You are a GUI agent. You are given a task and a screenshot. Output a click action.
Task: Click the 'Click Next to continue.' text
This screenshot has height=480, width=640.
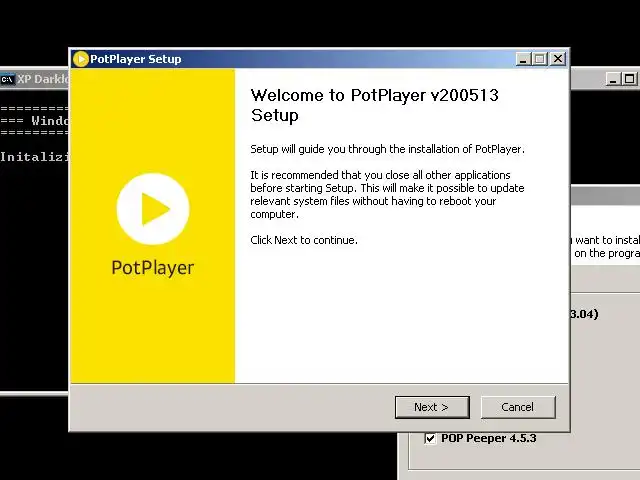click(304, 240)
